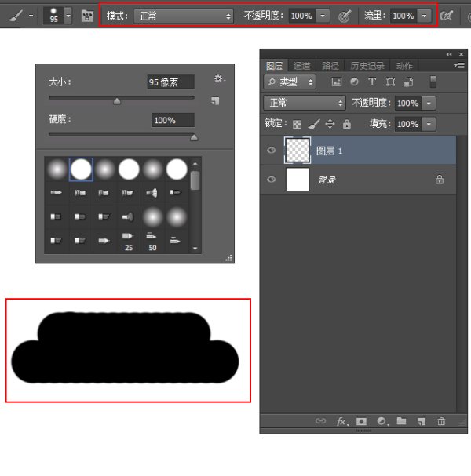Viewport: 471px width, 476px height.
Task: Pick the first bristle brush tip in second row
Action: pos(57,192)
